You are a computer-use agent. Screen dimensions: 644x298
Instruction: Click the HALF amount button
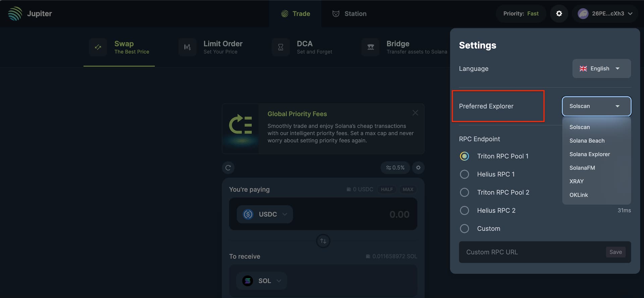tap(387, 189)
